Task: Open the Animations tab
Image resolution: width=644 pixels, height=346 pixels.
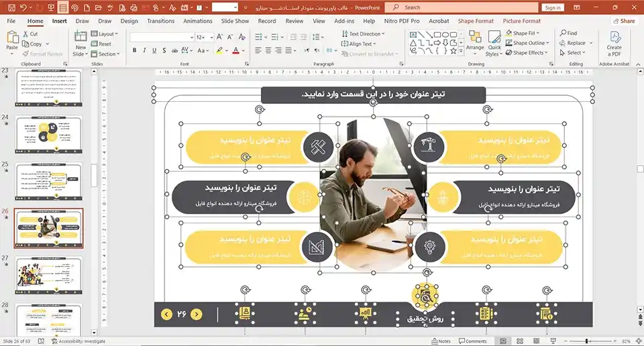Action: (x=197, y=21)
